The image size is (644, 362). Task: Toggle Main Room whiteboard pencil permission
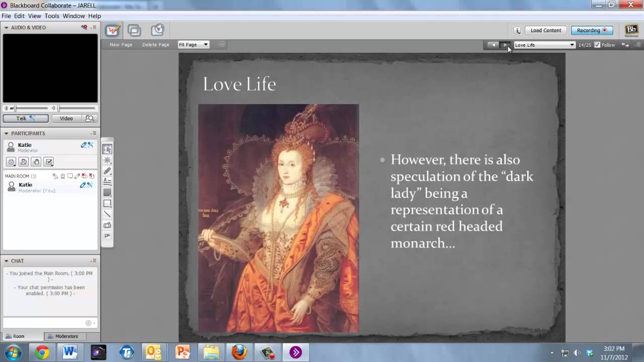pos(77,176)
